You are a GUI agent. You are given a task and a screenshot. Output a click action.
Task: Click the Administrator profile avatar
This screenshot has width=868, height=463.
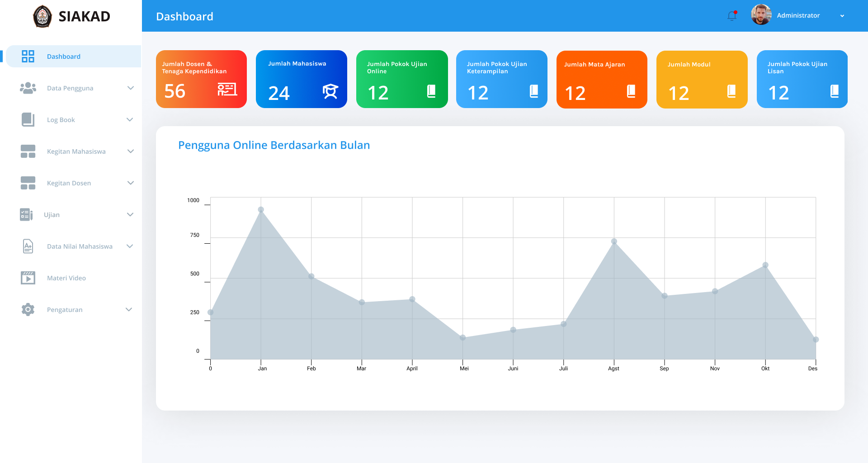(761, 15)
